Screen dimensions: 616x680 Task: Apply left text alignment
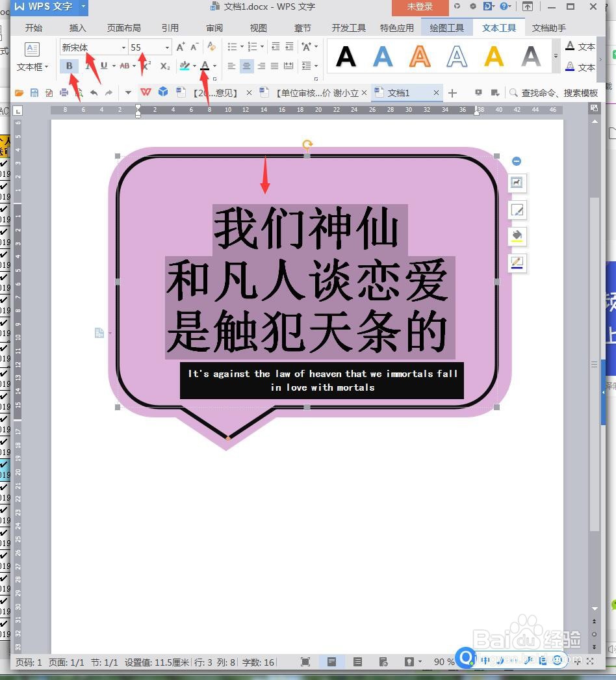pyautogui.click(x=231, y=66)
